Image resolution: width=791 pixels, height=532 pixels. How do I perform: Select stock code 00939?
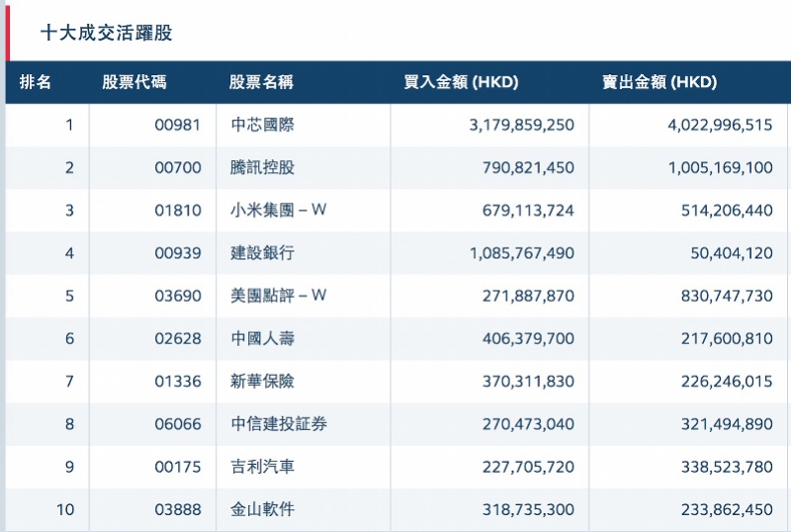pyautogui.click(x=178, y=253)
